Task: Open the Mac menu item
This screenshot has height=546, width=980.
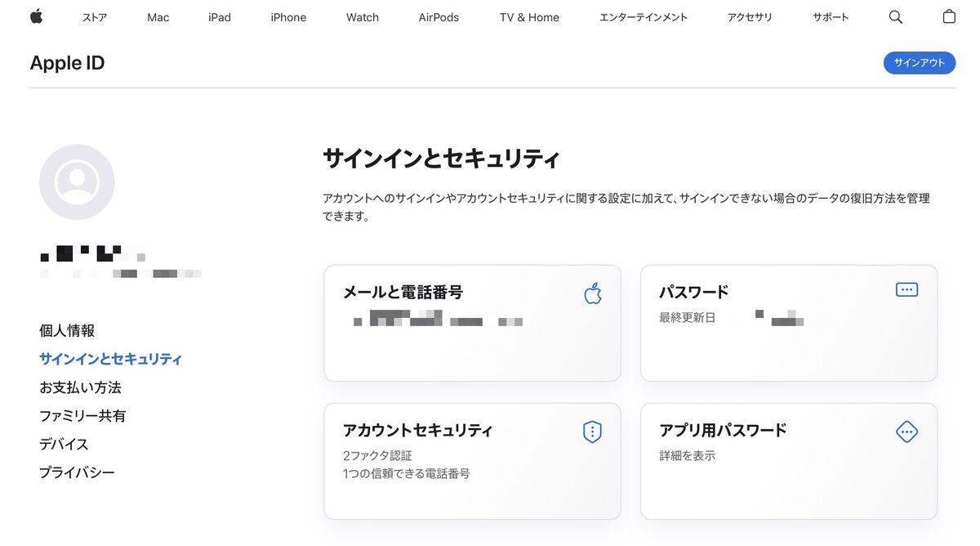Action: click(x=158, y=17)
